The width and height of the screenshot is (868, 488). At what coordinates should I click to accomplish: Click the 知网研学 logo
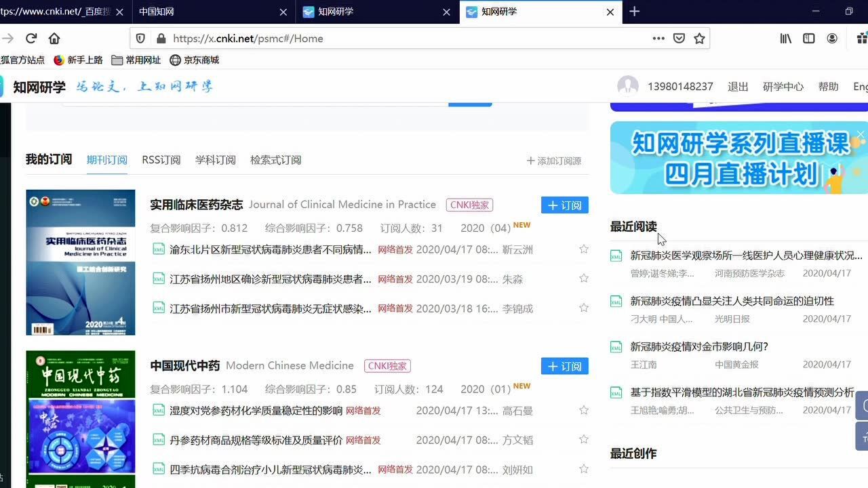(39, 87)
